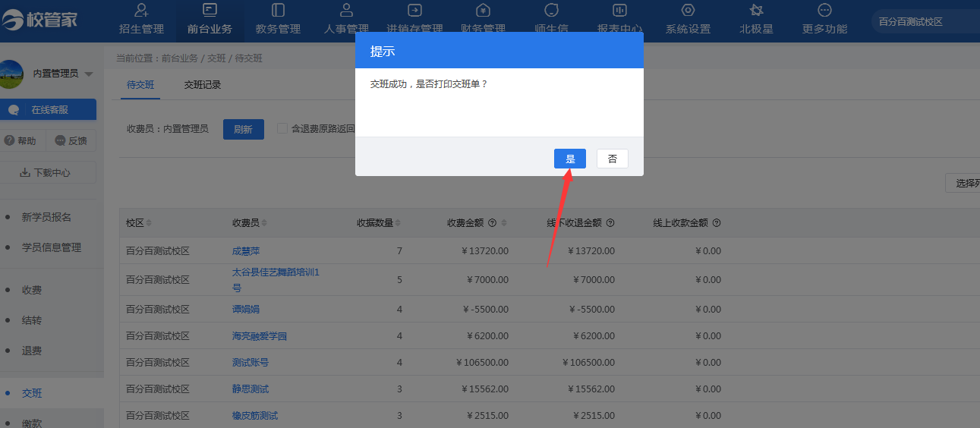This screenshot has width=980, height=428.
Task: Click the 选择列 button at right edge
Action: coord(963,183)
